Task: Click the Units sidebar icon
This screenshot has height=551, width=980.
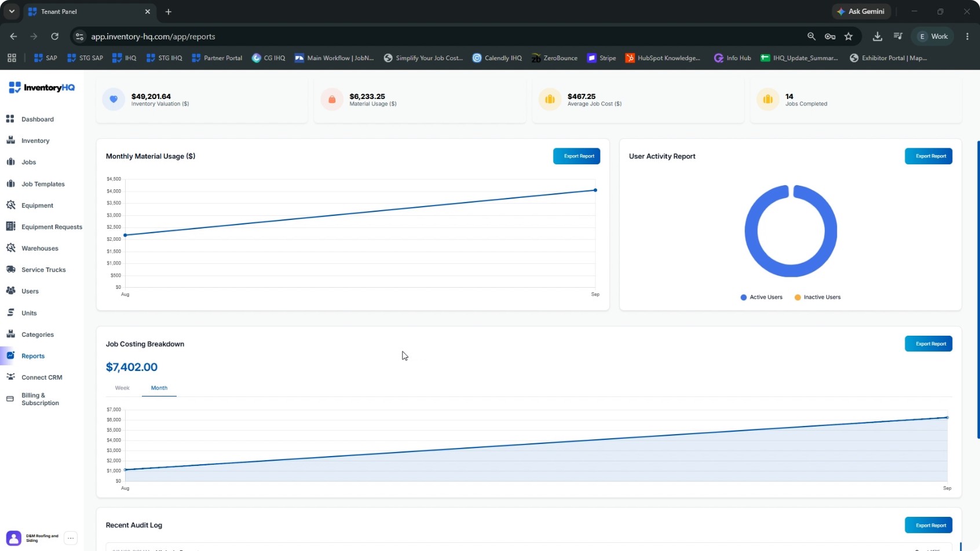Action: point(10,313)
